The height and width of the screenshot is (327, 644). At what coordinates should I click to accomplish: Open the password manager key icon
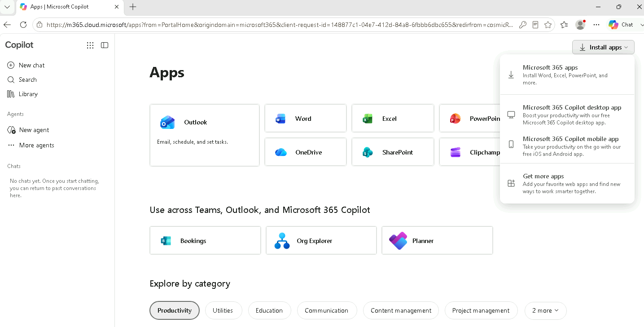523,25
